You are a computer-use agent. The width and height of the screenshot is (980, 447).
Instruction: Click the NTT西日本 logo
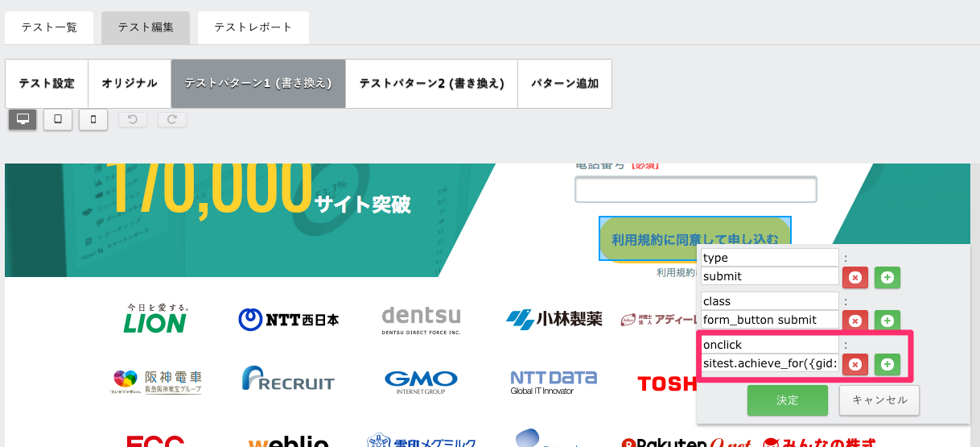[289, 320]
